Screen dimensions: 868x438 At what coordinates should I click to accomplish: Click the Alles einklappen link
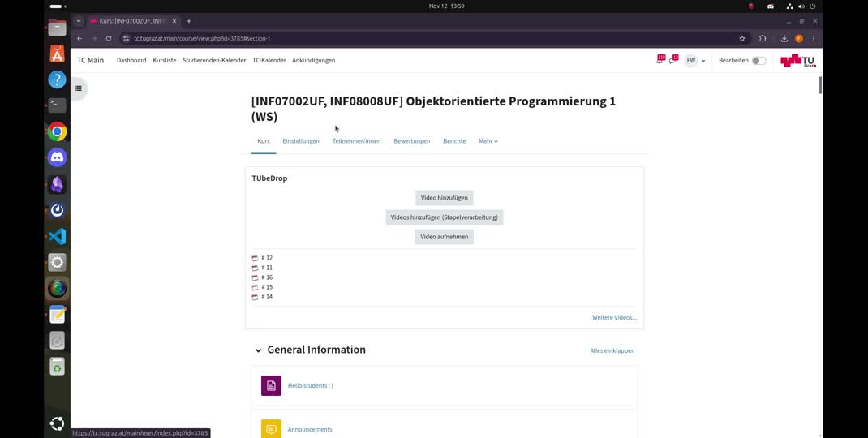click(x=612, y=350)
